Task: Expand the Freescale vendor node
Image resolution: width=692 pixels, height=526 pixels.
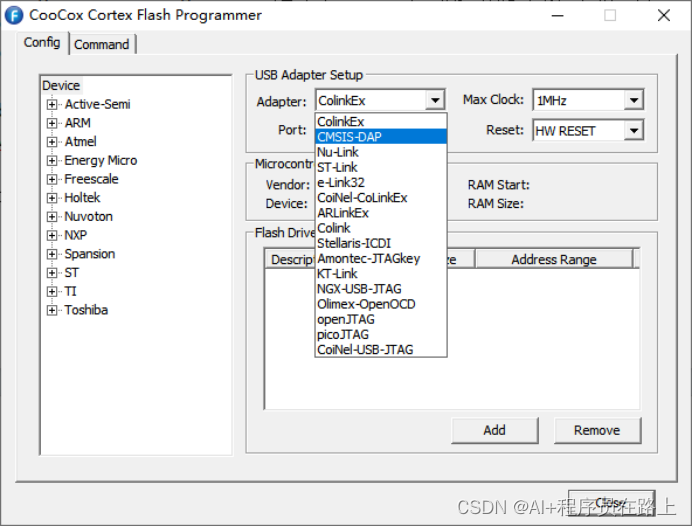Action: pos(52,179)
